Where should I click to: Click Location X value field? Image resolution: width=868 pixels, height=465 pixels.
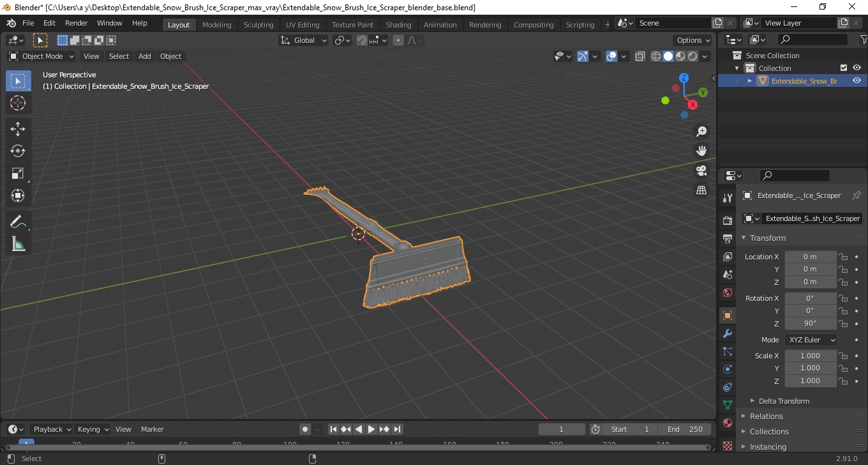coord(810,257)
